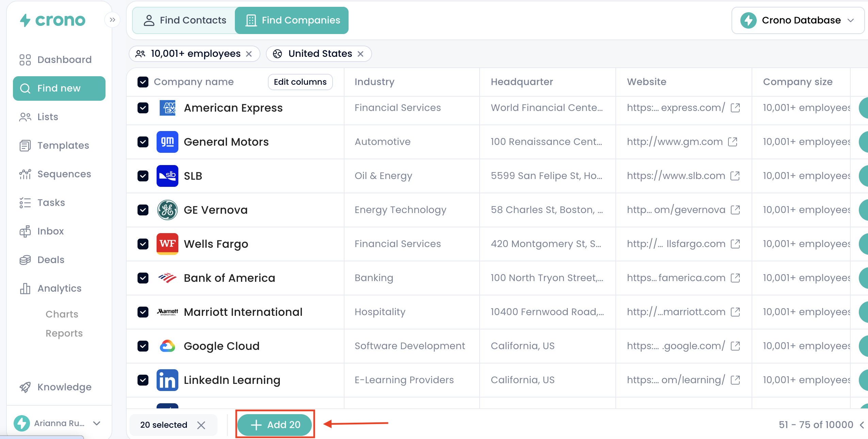
Task: Toggle the select-all checkbox in header
Action: pyautogui.click(x=143, y=82)
